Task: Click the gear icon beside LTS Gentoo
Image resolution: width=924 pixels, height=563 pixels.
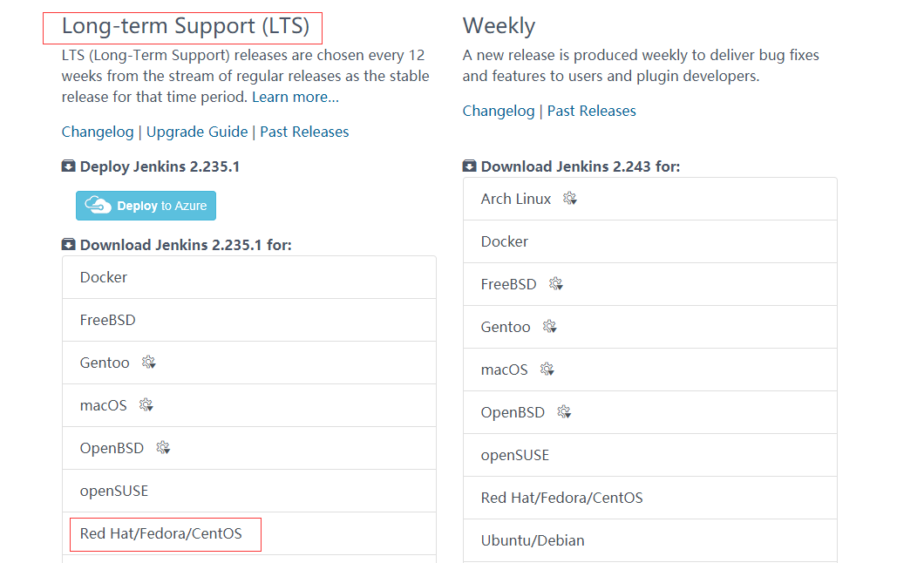Action: pos(148,363)
